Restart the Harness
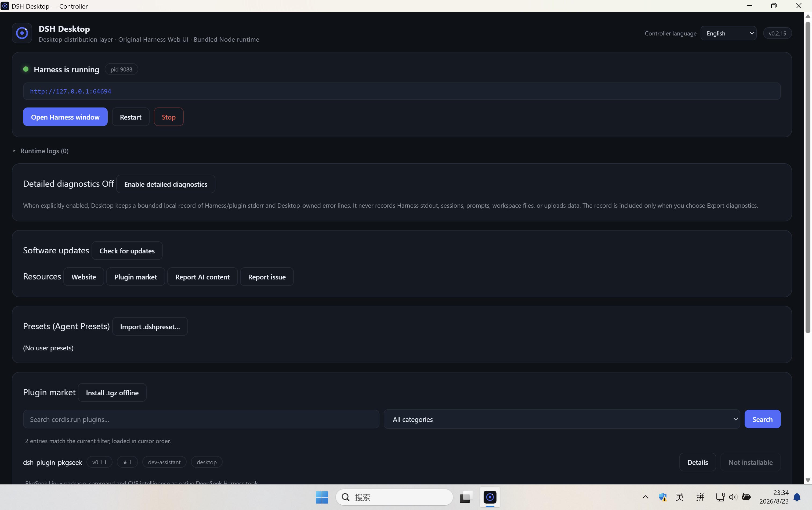 pos(130,117)
